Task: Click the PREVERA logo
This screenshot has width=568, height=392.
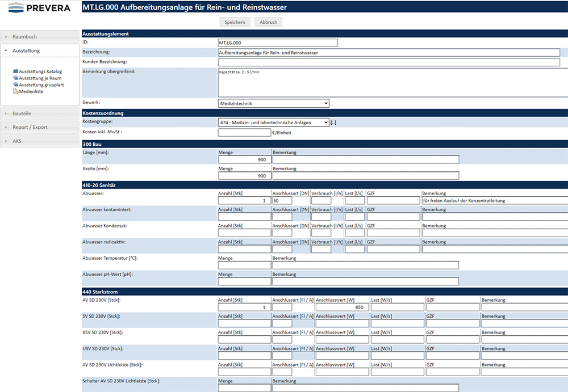Action: [x=40, y=8]
